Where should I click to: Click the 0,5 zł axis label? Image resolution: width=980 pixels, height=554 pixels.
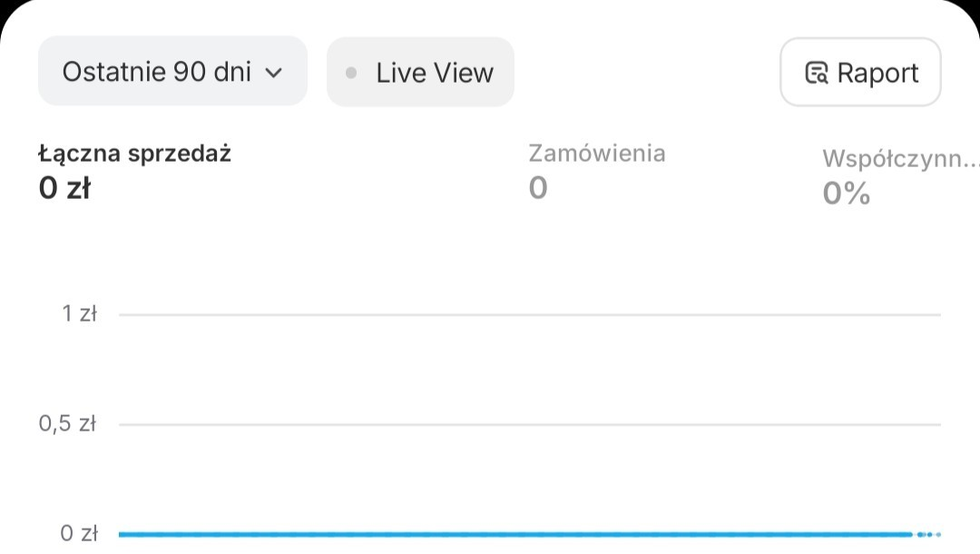coord(67,424)
